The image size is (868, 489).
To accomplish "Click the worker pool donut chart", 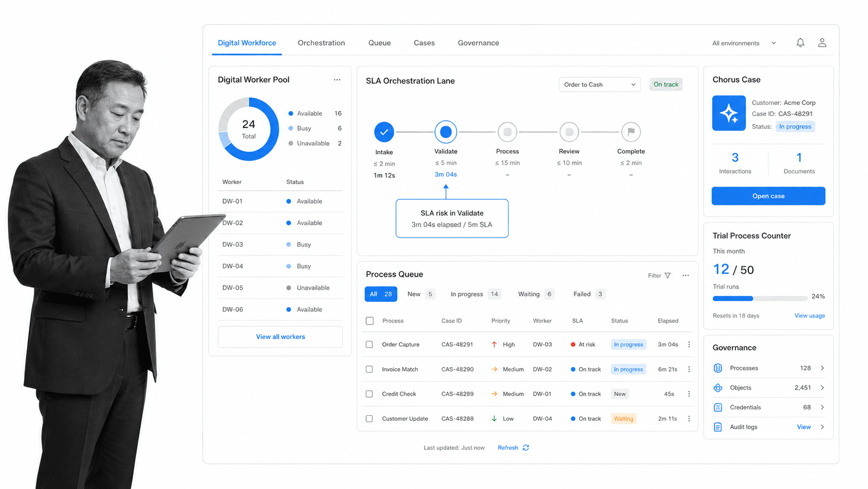I will click(x=249, y=129).
